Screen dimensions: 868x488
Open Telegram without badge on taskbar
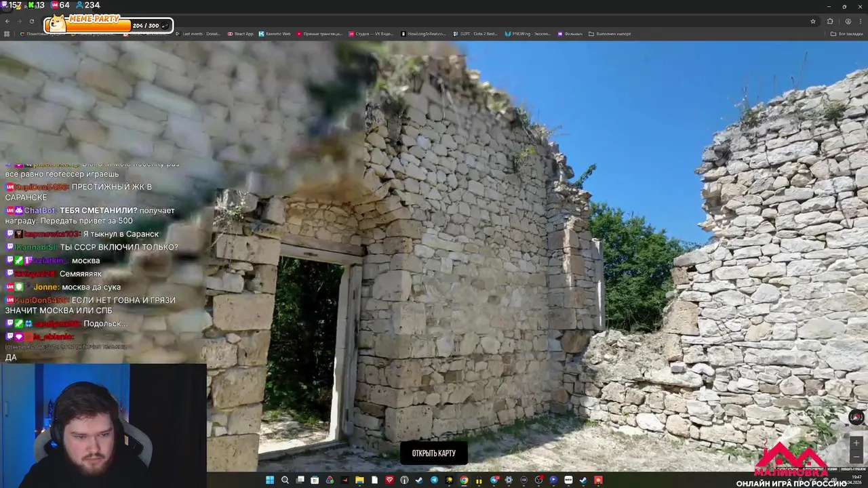[434, 480]
